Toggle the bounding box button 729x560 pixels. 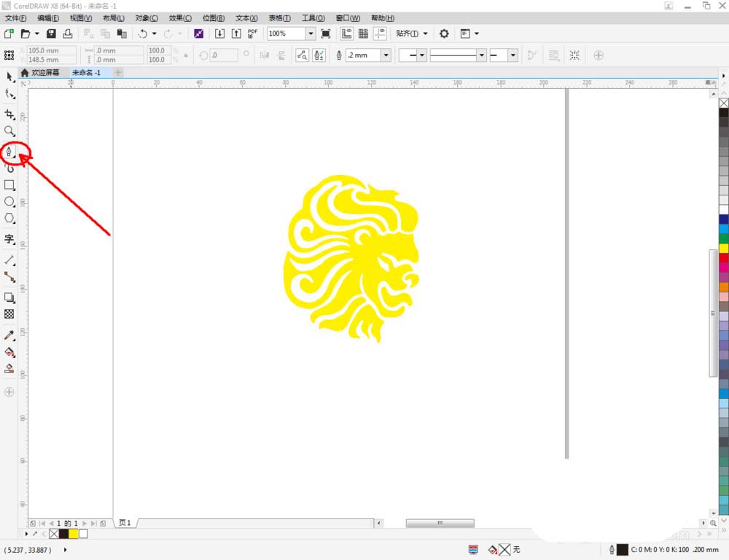tap(574, 55)
